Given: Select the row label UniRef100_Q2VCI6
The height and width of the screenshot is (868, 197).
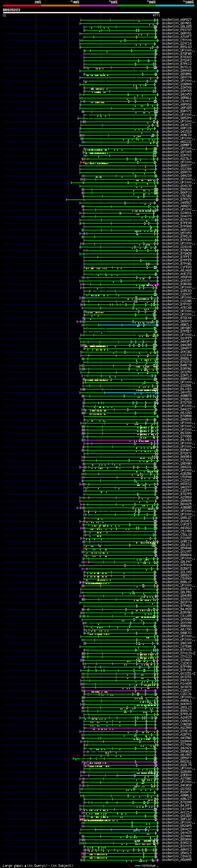Looking at the screenshot, I should click(x=177, y=43).
